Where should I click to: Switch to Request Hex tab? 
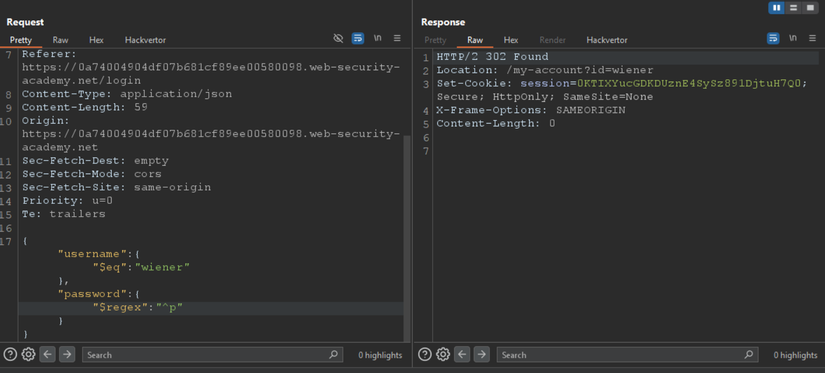coord(96,40)
